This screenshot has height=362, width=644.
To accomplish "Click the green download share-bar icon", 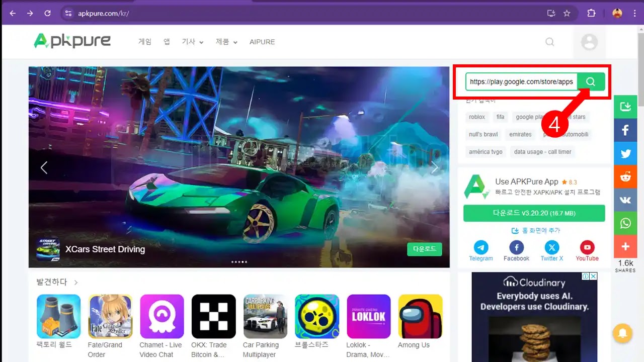I will tap(625, 107).
